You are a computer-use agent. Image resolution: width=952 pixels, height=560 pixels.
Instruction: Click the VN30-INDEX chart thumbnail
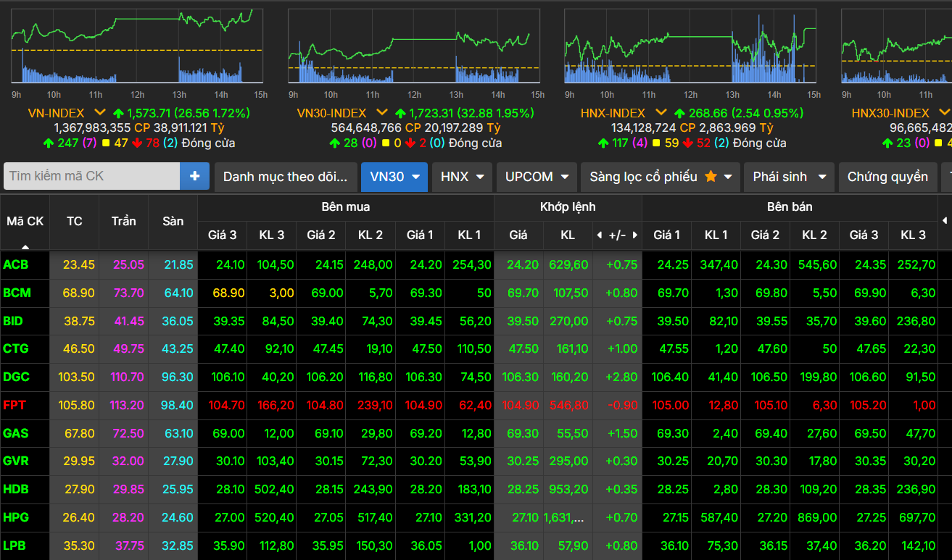point(413,47)
